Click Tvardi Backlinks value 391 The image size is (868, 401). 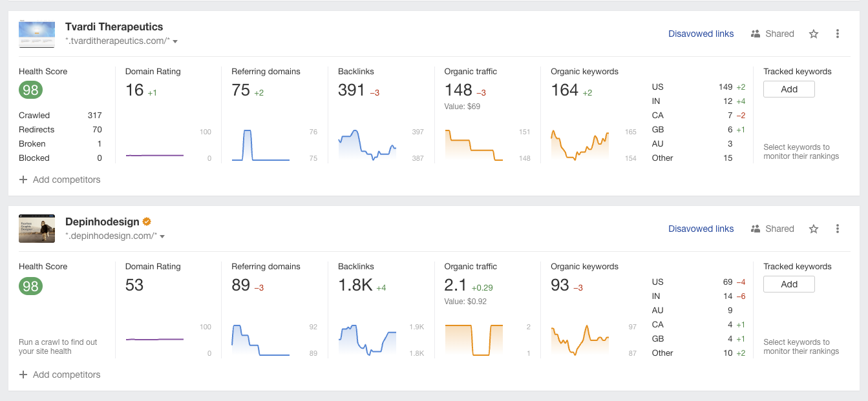point(352,90)
